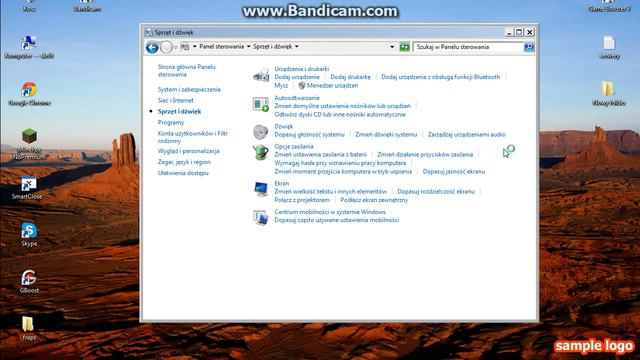Click Dodaj drukarkę link

coord(351,77)
